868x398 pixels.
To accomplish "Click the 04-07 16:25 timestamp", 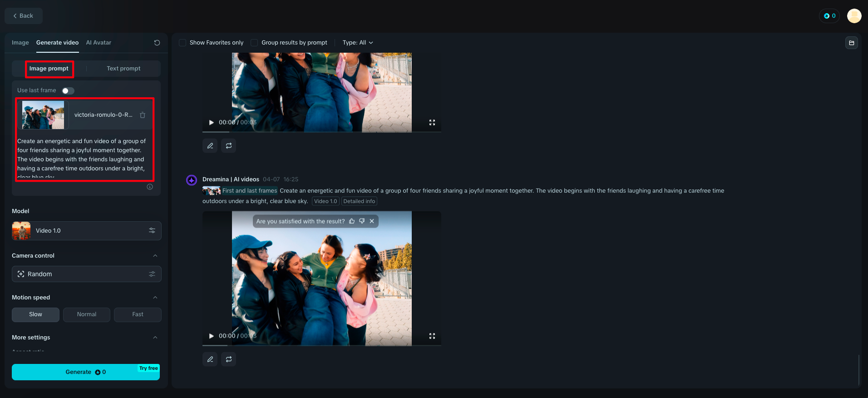I will 281,179.
